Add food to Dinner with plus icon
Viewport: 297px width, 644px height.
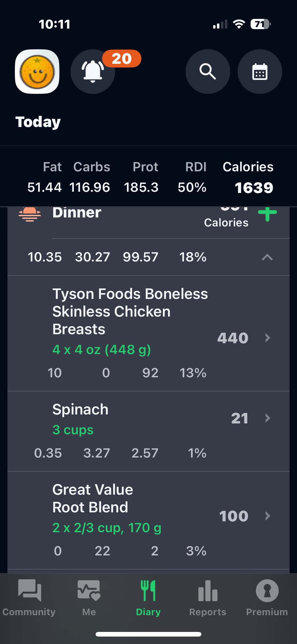[267, 214]
